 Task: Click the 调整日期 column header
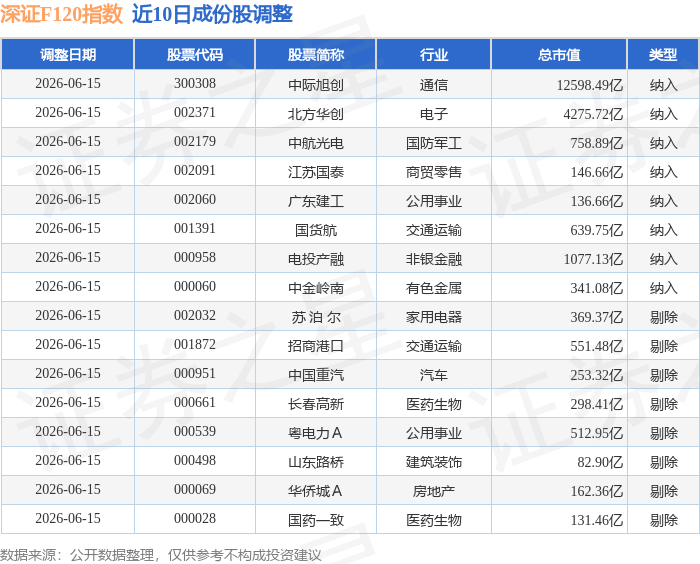(68, 55)
